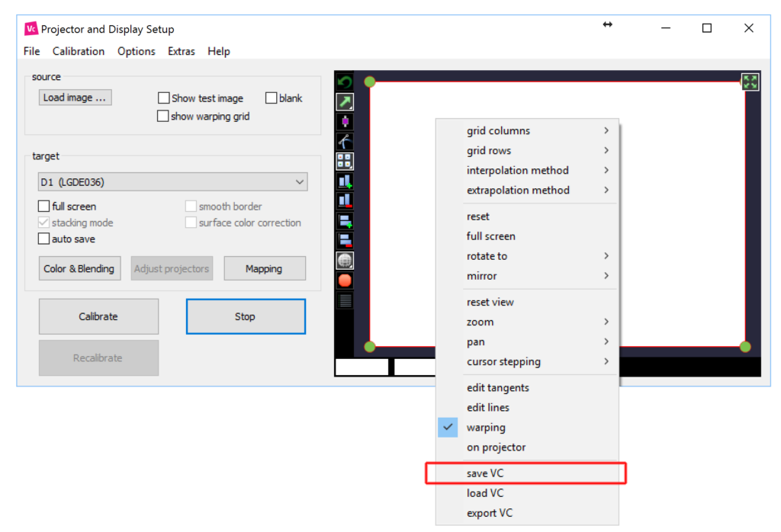Screen dimensions: 781x532
Task: Enable the Show test image checkbox
Action: (x=164, y=98)
